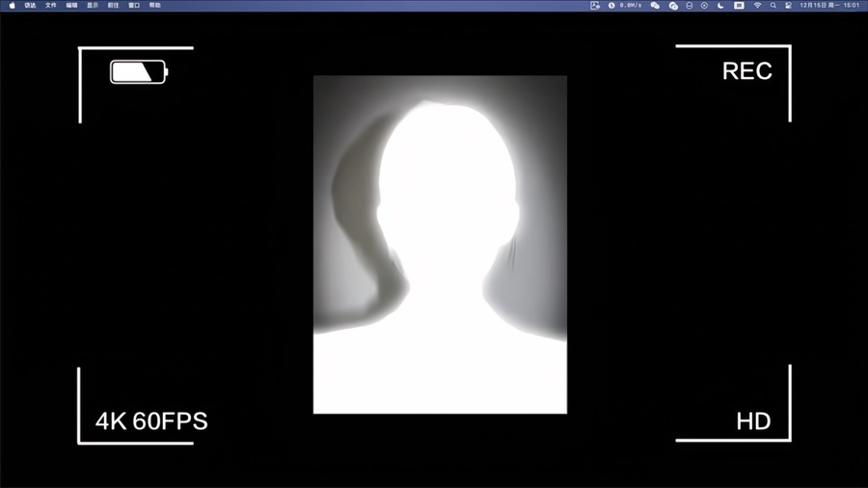This screenshot has height=488, width=868.
Task: Click the circular play status icon
Action: [x=704, y=5]
